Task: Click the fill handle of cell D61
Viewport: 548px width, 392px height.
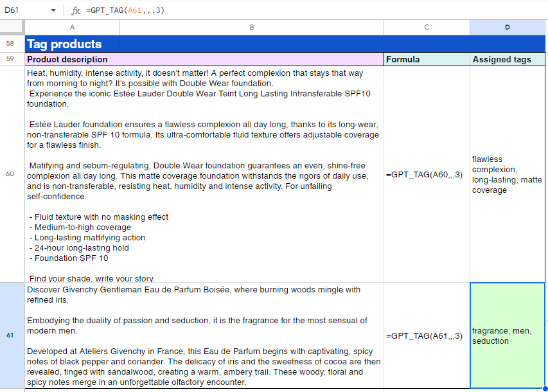Action: click(545, 389)
